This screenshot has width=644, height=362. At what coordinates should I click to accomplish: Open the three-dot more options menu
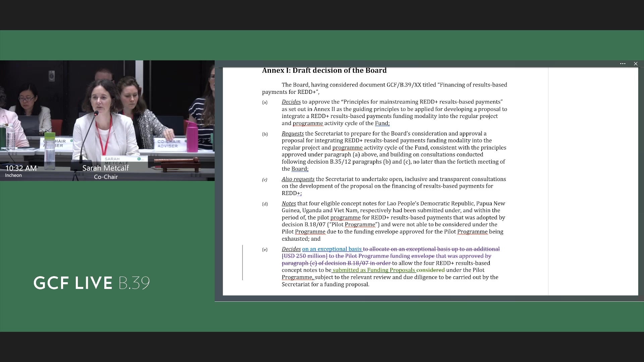click(623, 64)
